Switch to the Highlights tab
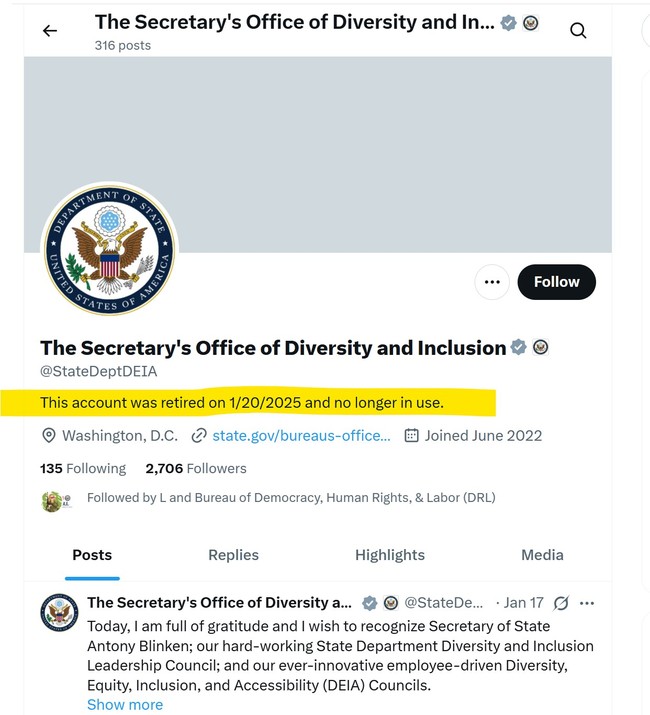Viewport: 650px width, 715px height. pos(390,555)
